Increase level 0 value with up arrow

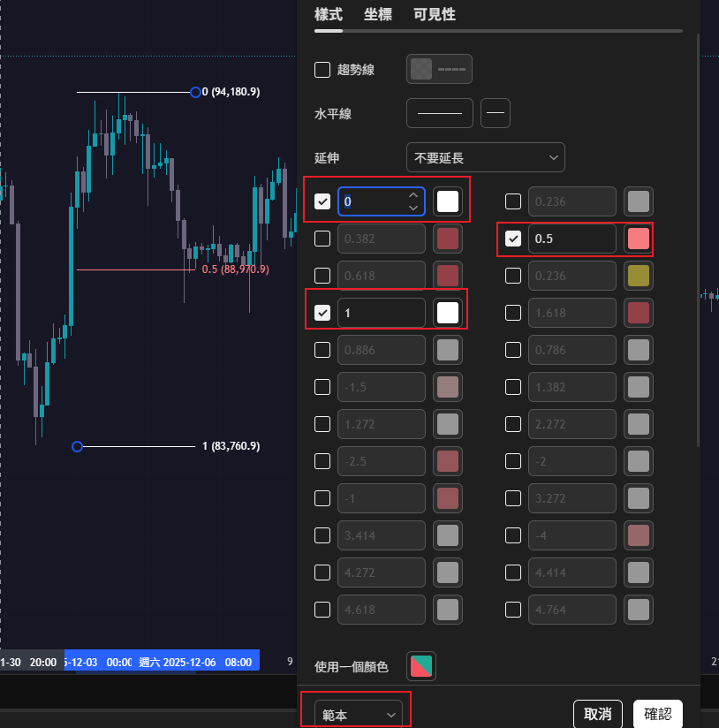click(412, 195)
